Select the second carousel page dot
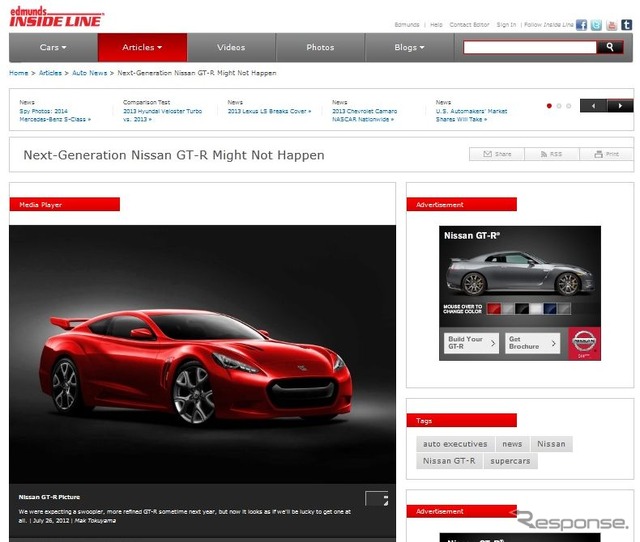 (x=559, y=106)
